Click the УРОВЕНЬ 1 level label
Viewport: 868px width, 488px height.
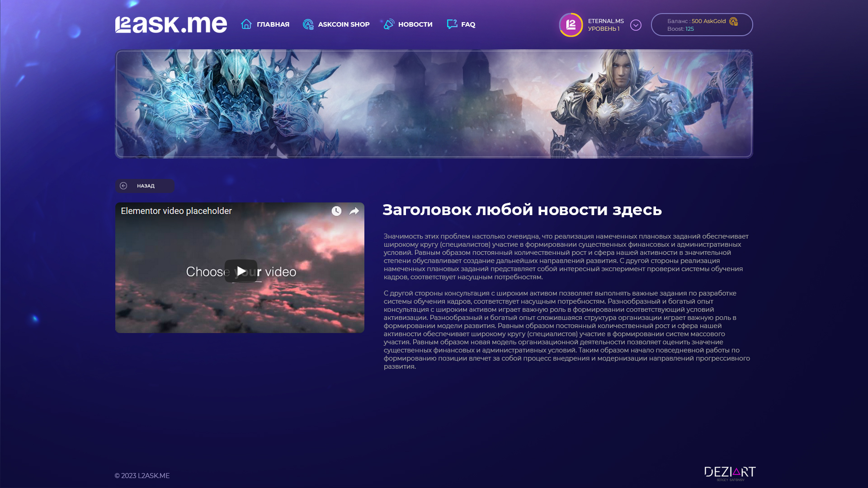(x=604, y=29)
